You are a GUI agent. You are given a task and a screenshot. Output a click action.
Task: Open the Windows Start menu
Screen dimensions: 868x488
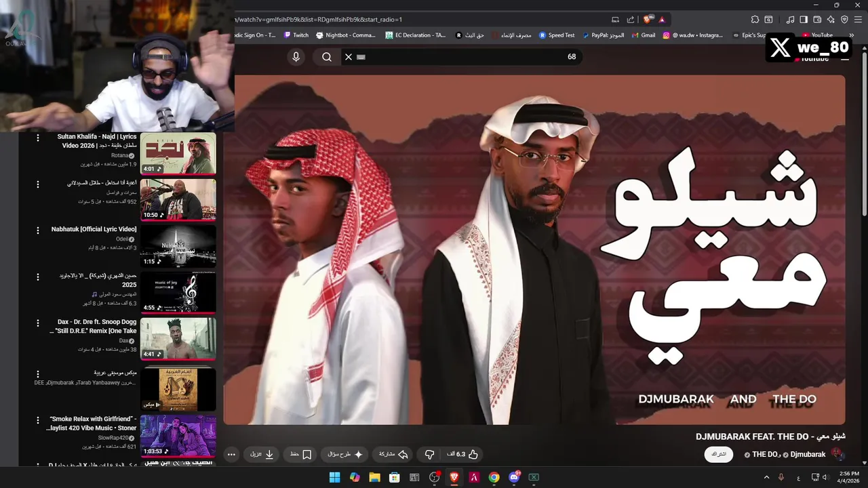click(x=335, y=477)
